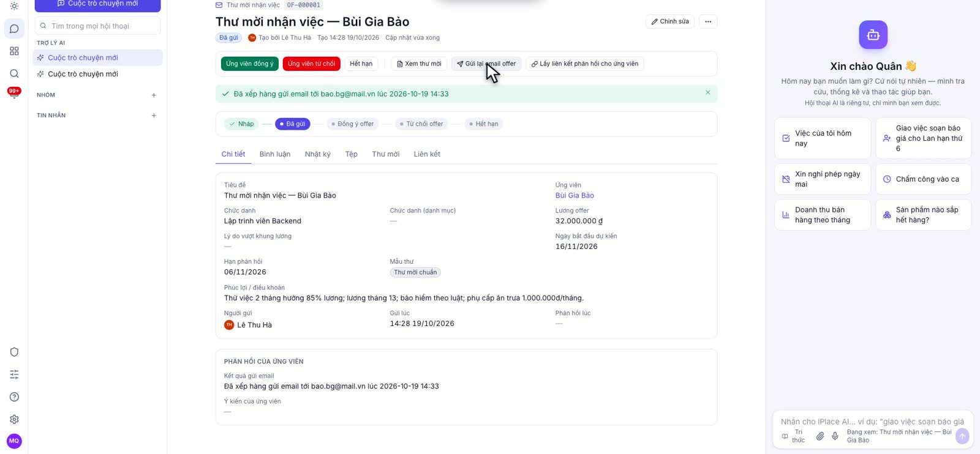
Task: Open notifications bell with 99+ badge
Action: [14, 93]
